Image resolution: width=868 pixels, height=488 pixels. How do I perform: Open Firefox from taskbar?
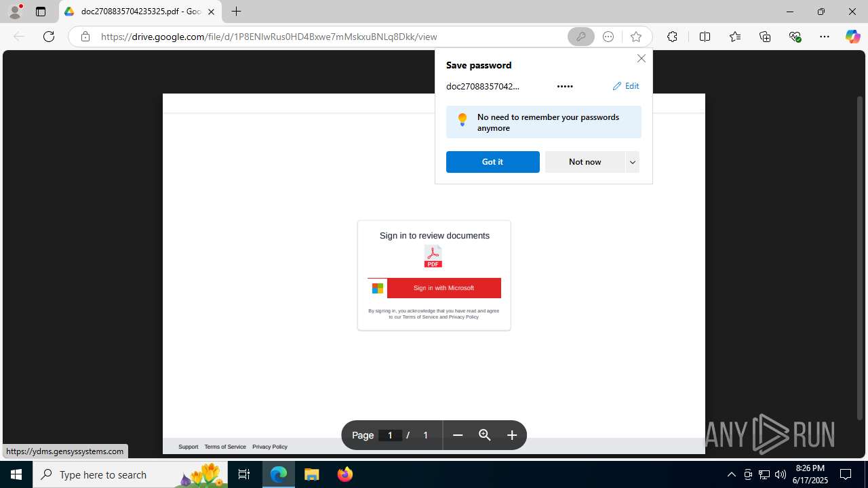click(345, 474)
